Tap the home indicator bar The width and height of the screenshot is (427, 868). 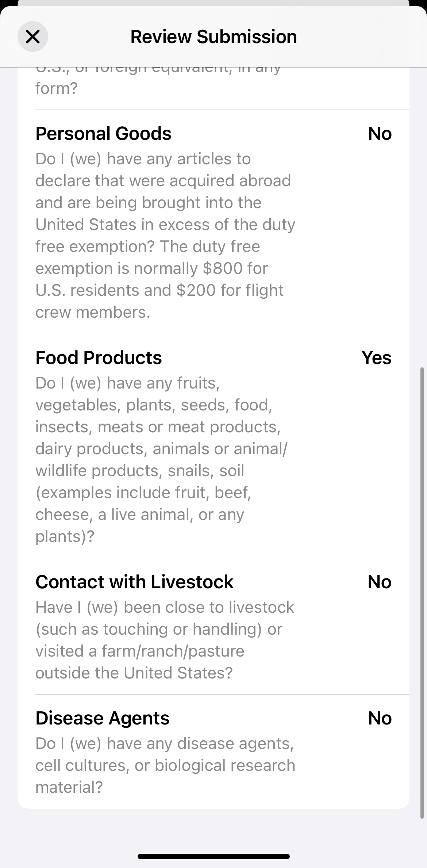click(x=213, y=856)
